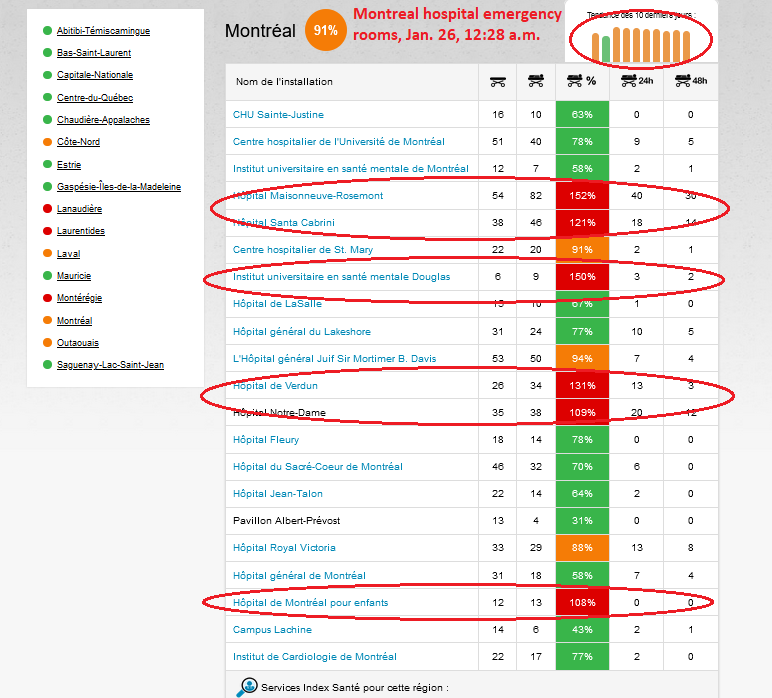Image resolution: width=772 pixels, height=698 pixels.
Task: Click the orange 91% Montréal occupancy badge
Action: click(325, 31)
